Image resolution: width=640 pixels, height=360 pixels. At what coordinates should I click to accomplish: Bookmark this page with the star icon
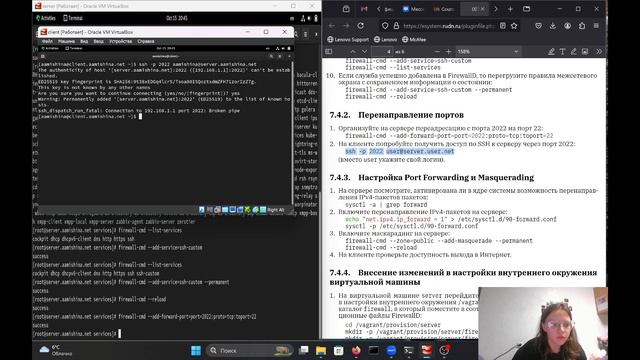[514, 26]
